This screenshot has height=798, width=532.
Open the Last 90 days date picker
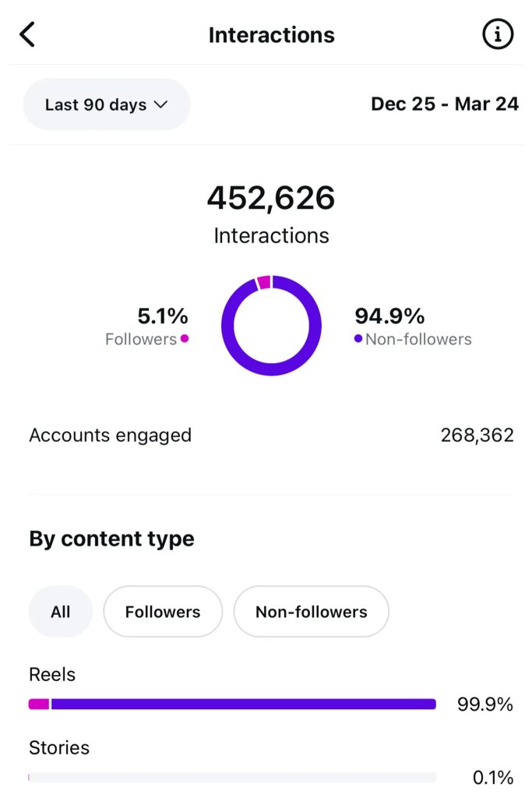click(106, 104)
